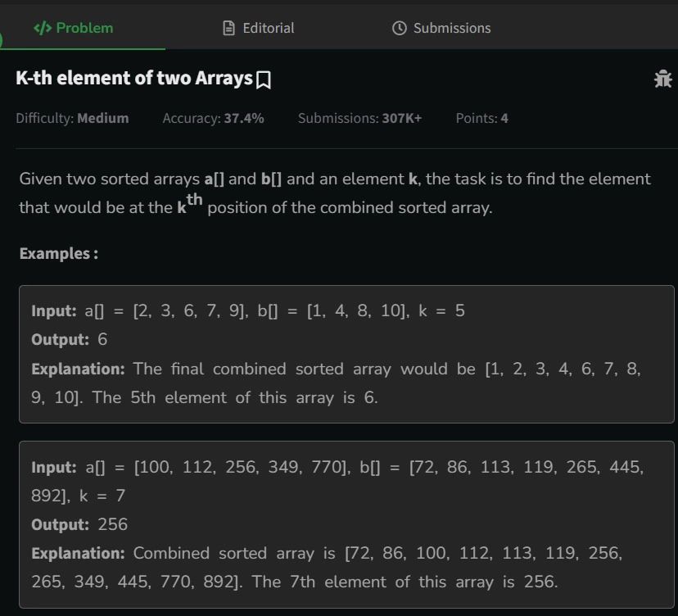Click the problem title K-th element of two Arrays
This screenshot has height=616, width=678.
pyautogui.click(x=134, y=79)
